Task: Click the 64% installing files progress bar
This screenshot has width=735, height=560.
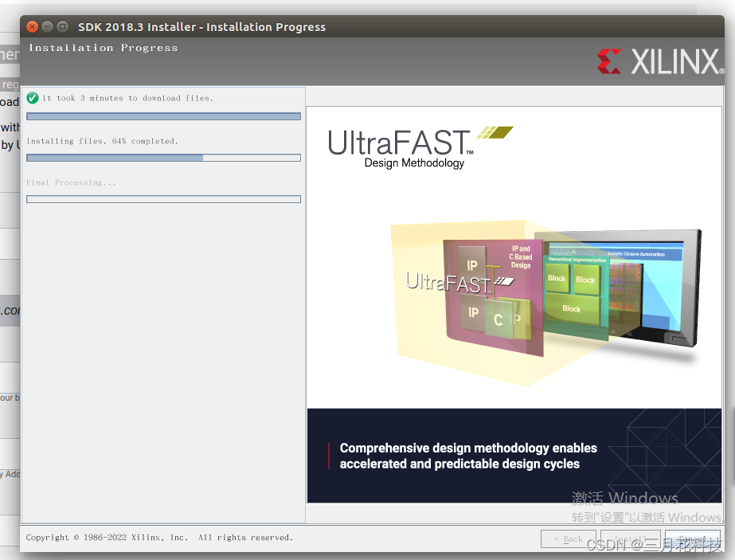Action: [163, 157]
